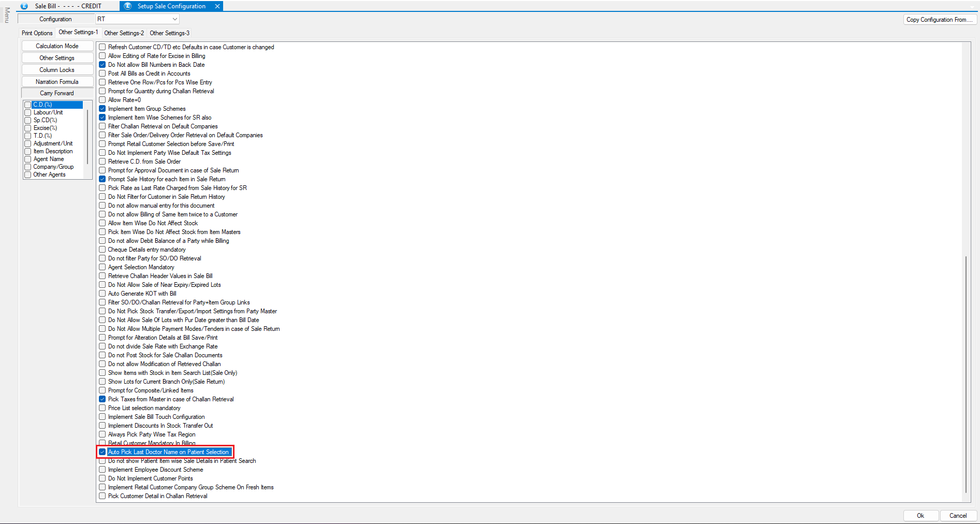
Task: Go to Other Settings-3 tab
Action: (x=169, y=33)
